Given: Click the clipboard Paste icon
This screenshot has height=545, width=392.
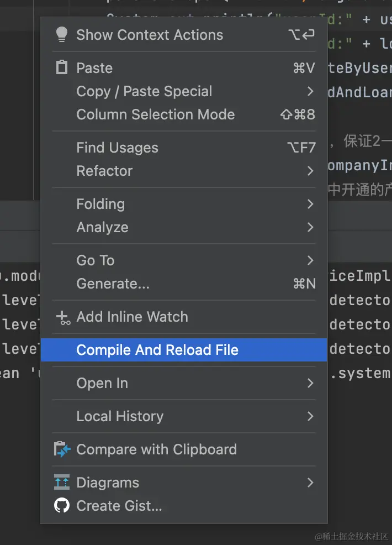Looking at the screenshot, I should click(x=62, y=67).
